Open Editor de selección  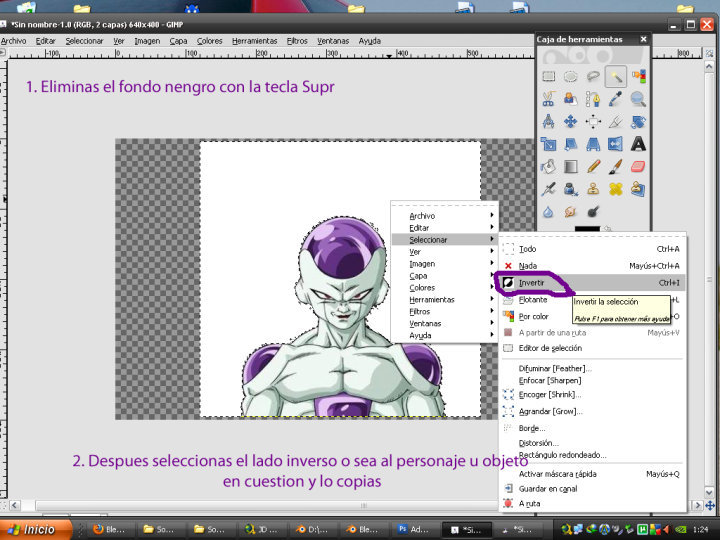point(592,348)
